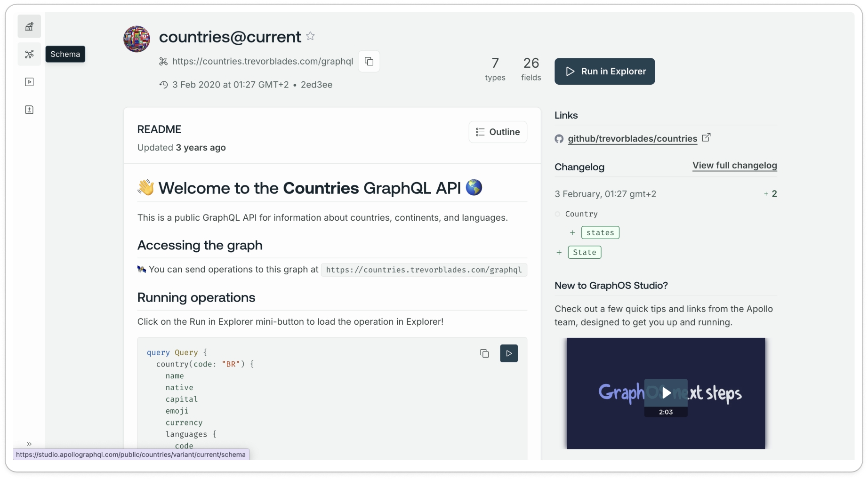This screenshot has height=479, width=868.
Task: Play the GraphOS next steps video
Action: (666, 393)
